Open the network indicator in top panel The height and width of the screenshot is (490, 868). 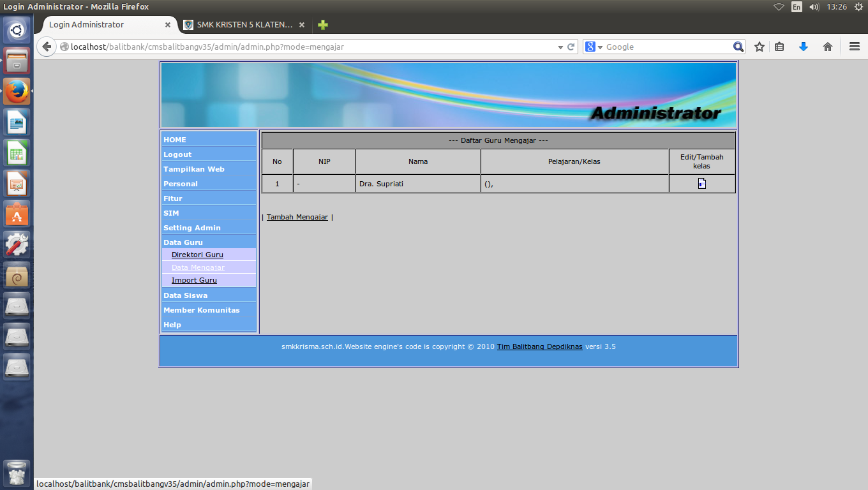[779, 7]
